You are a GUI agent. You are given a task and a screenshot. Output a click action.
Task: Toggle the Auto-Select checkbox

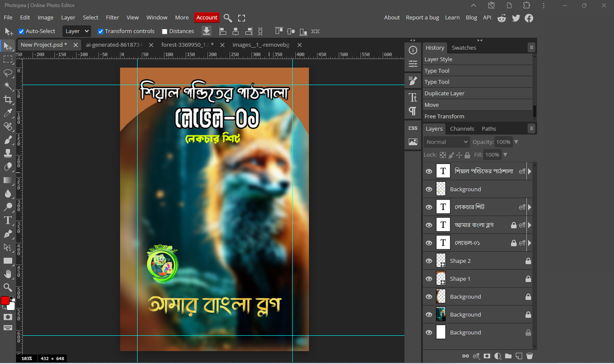pyautogui.click(x=21, y=32)
